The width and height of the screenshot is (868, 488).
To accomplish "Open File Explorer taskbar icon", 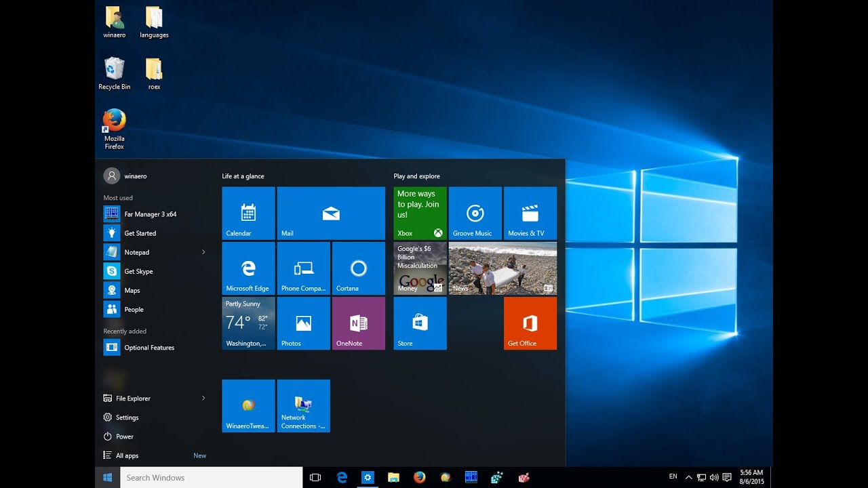I will (393, 477).
